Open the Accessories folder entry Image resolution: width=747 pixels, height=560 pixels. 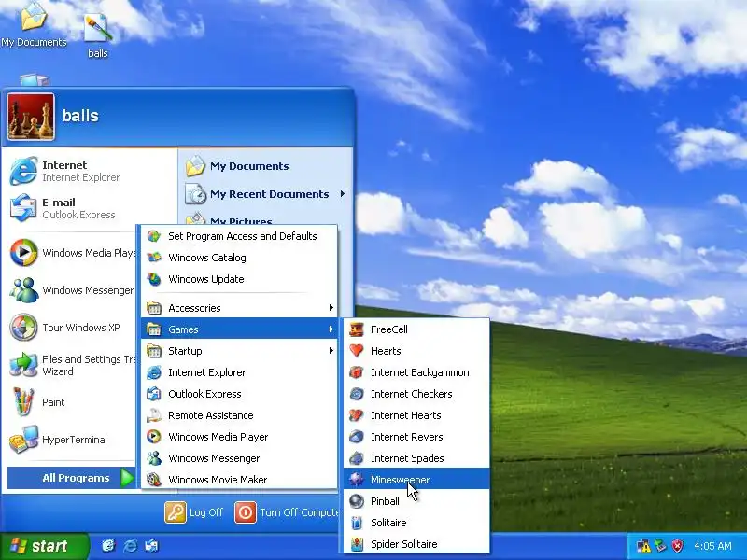(239, 308)
